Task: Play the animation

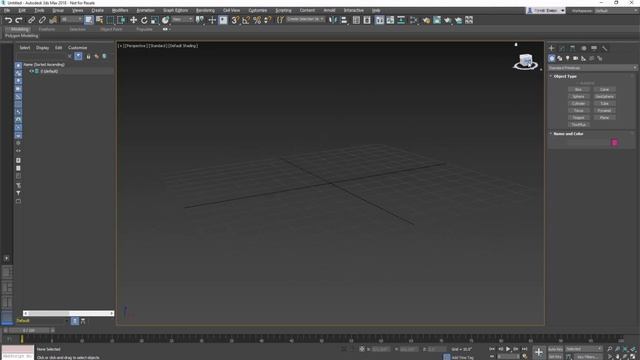Action: click(508, 349)
